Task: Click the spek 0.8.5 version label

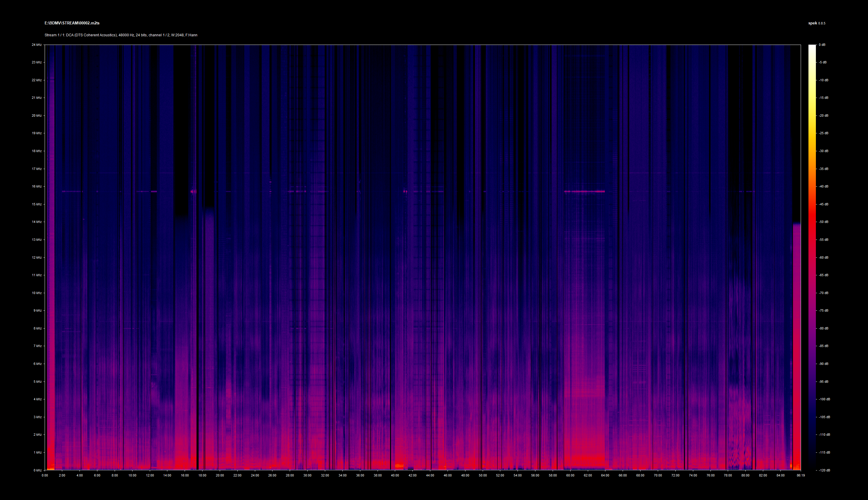Action: coord(816,23)
